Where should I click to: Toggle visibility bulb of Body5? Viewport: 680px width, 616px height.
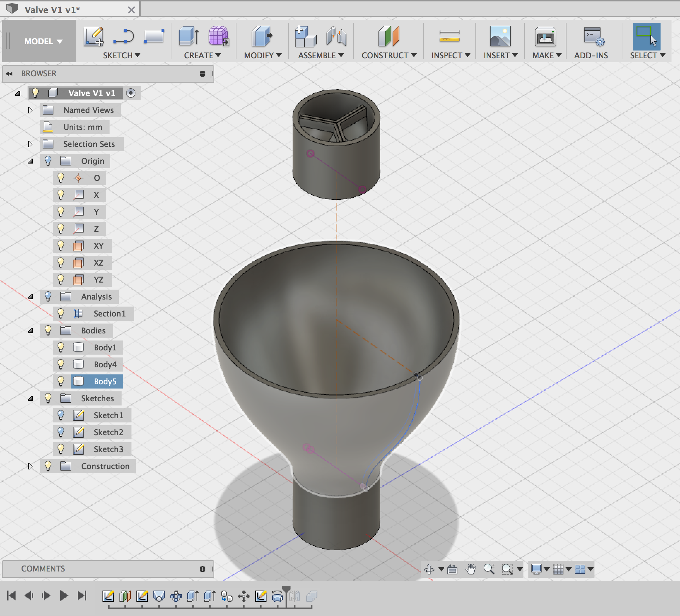point(61,381)
